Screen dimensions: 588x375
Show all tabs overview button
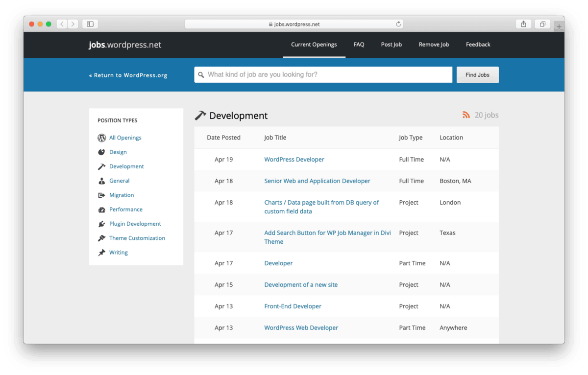(x=543, y=24)
